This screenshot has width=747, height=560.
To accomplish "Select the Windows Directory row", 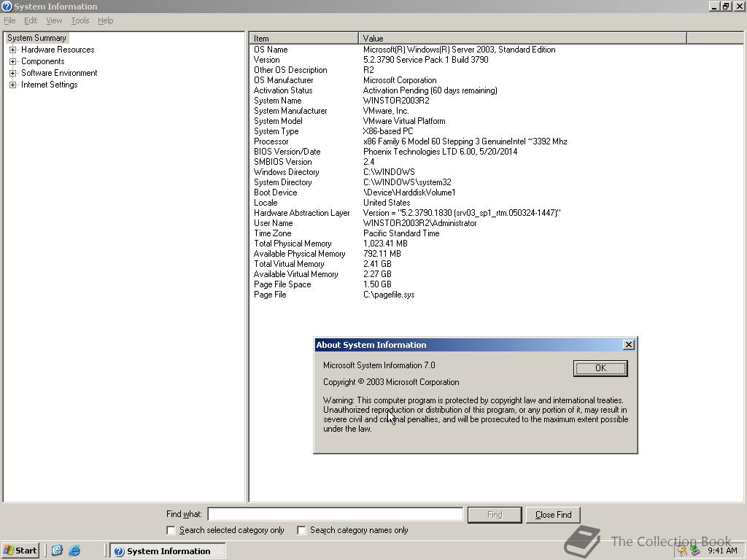I will coord(468,172).
